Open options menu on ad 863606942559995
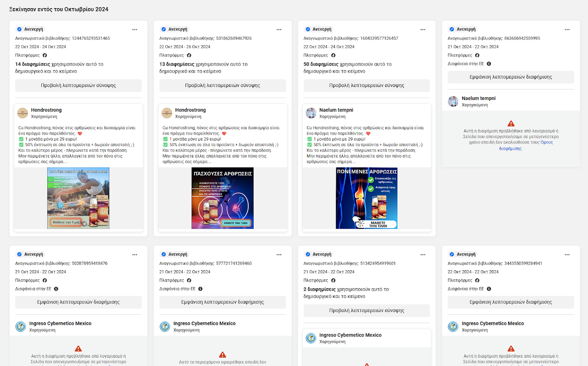588x366 pixels. coord(567,29)
